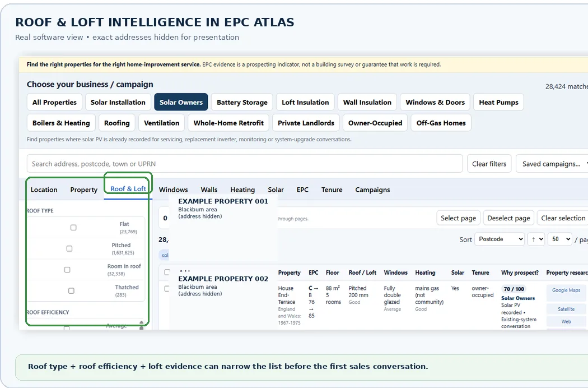Pick the Windows & Doors campaign
This screenshot has height=388, width=588.
(x=435, y=102)
